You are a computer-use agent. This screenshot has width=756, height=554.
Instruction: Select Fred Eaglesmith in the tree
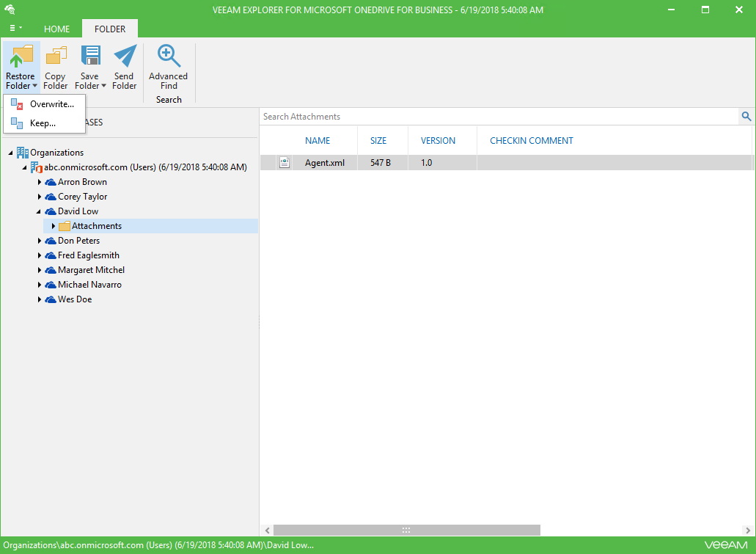point(89,255)
